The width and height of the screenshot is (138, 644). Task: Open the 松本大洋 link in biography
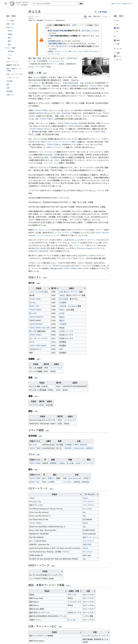pyautogui.click(x=66, y=83)
